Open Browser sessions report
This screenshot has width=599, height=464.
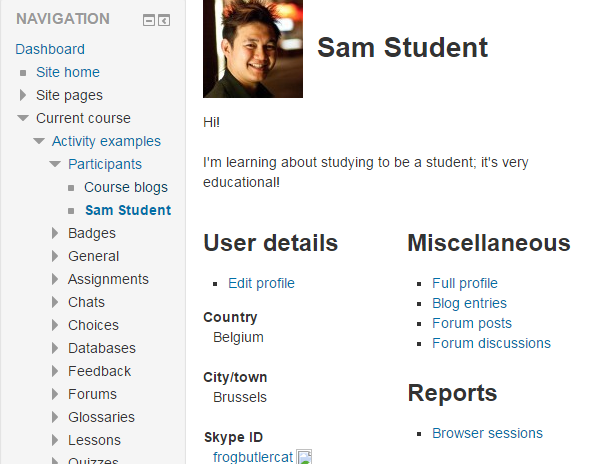[487, 433]
